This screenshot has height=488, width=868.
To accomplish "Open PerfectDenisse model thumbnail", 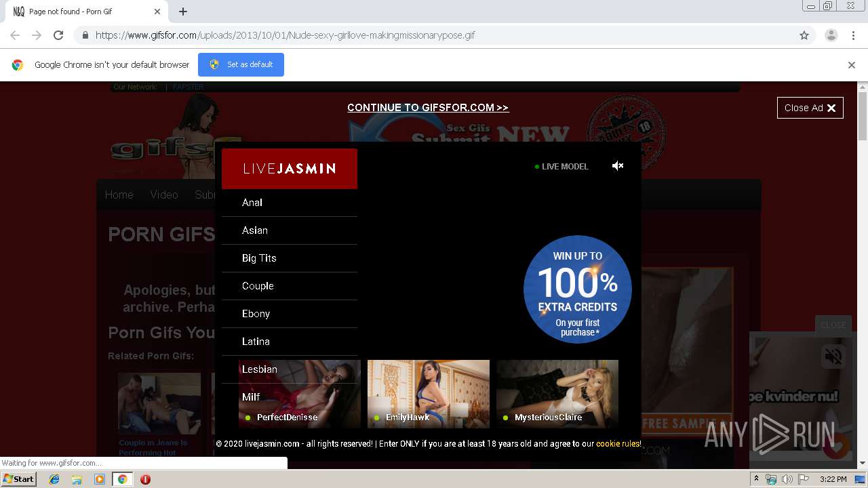I will (x=300, y=394).
